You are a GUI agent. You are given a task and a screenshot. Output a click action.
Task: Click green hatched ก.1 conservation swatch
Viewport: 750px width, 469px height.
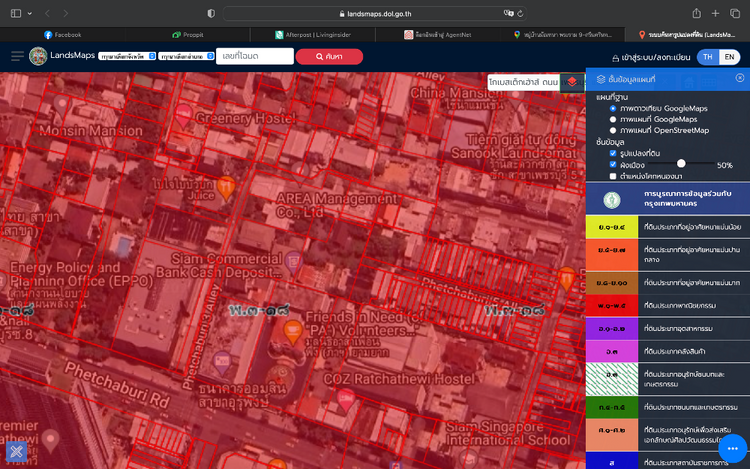(612, 379)
